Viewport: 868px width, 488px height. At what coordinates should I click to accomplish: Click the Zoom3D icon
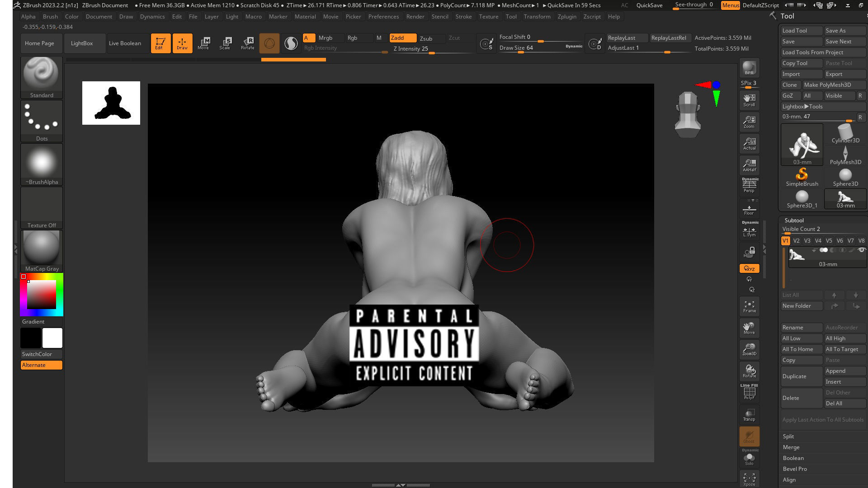(x=749, y=349)
